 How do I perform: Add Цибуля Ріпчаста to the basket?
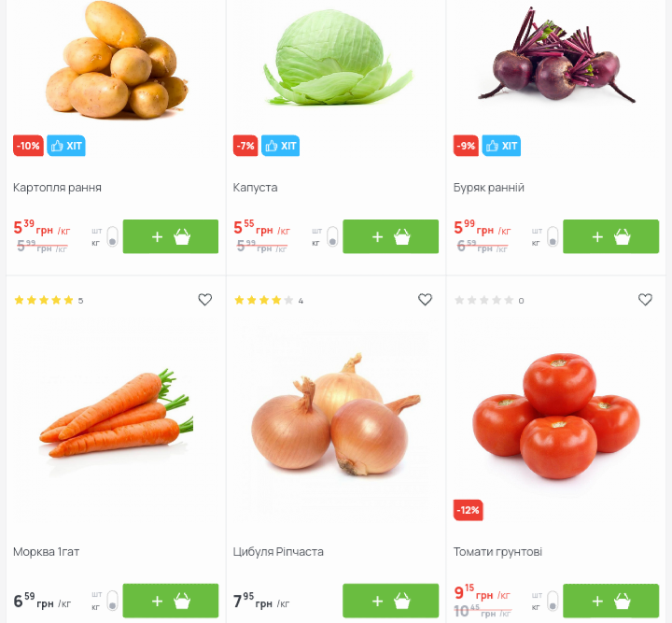click(x=390, y=601)
